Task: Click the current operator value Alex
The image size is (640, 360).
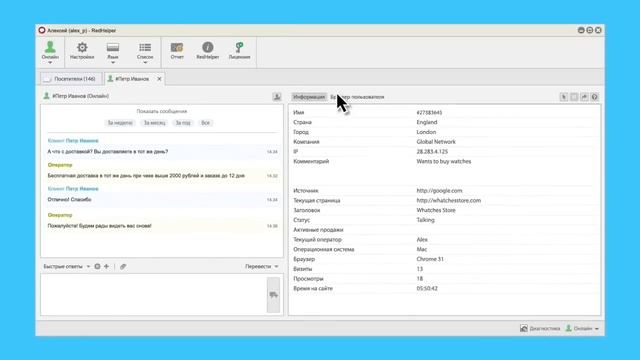Action: [x=422, y=240]
